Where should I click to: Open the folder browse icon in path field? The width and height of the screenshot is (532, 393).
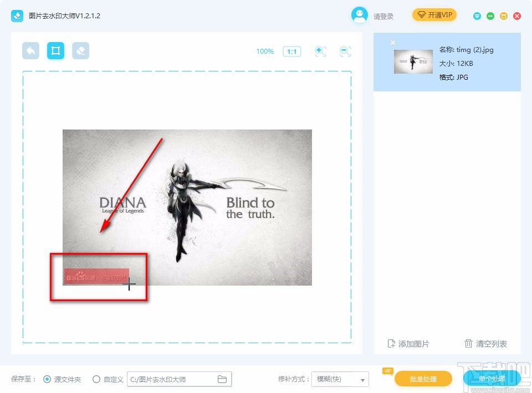click(222, 379)
